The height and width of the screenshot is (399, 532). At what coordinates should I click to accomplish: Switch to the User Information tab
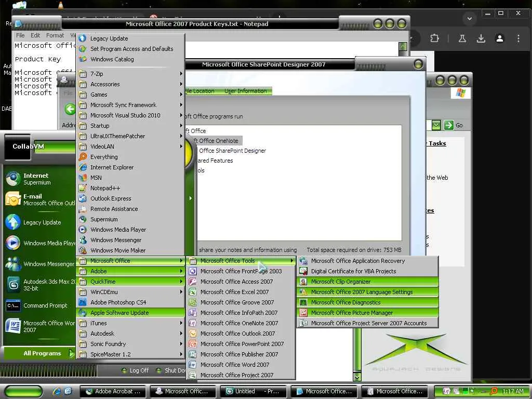tap(246, 91)
